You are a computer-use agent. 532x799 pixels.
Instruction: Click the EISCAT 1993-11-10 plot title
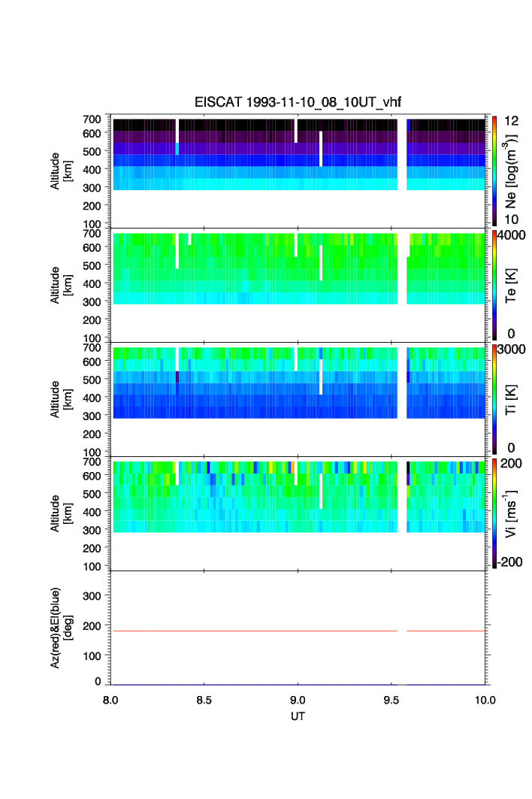(298, 102)
